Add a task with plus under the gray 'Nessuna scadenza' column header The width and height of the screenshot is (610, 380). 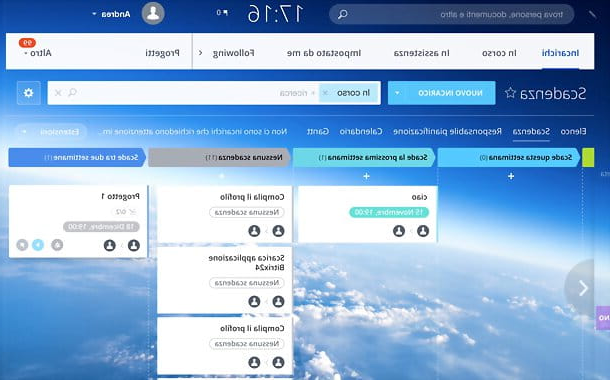coord(222,177)
